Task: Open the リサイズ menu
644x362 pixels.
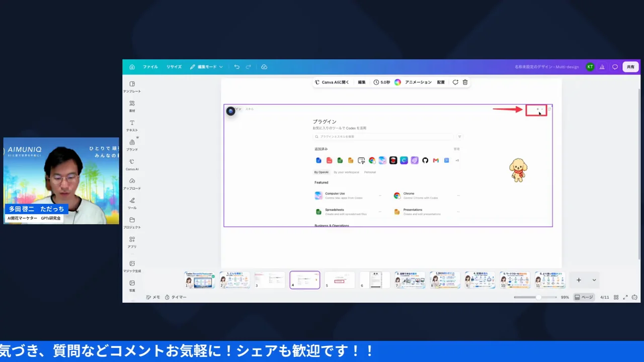Action: 174,67
